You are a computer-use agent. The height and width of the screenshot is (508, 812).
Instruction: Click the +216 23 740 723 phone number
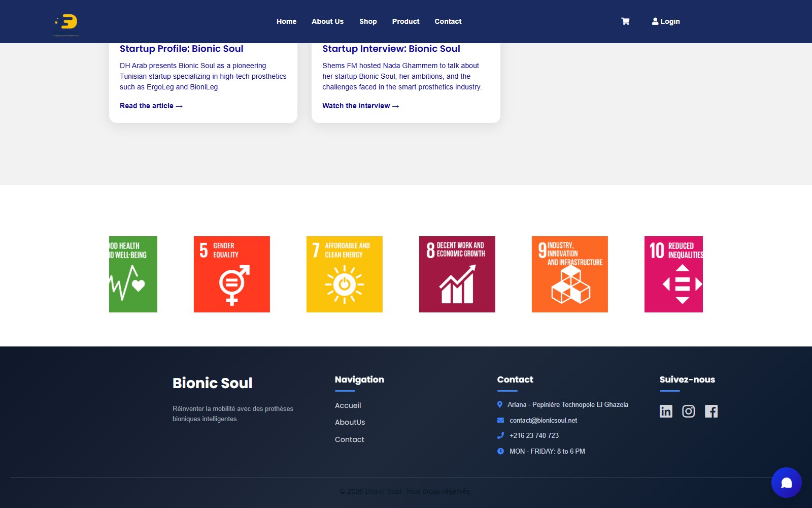tap(534, 435)
